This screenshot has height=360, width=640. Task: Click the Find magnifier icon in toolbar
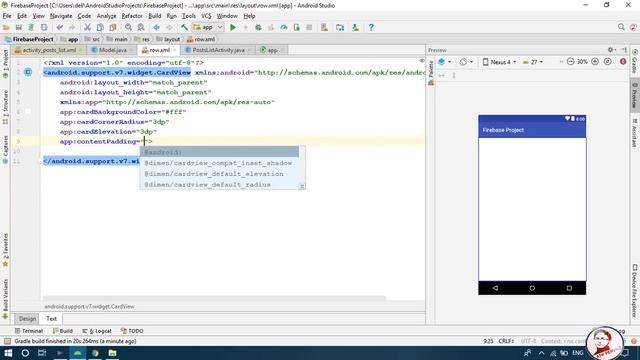click(x=128, y=27)
